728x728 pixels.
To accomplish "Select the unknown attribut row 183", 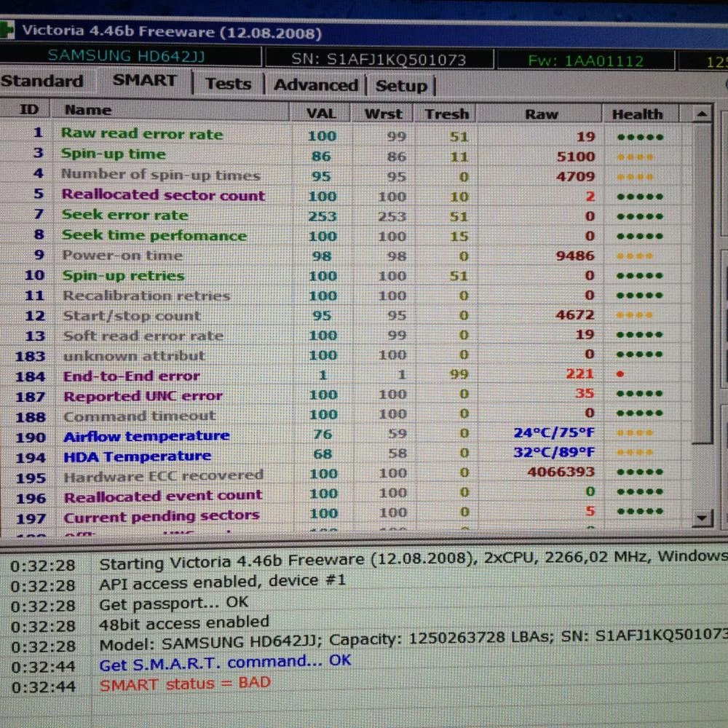I will pos(346,355).
